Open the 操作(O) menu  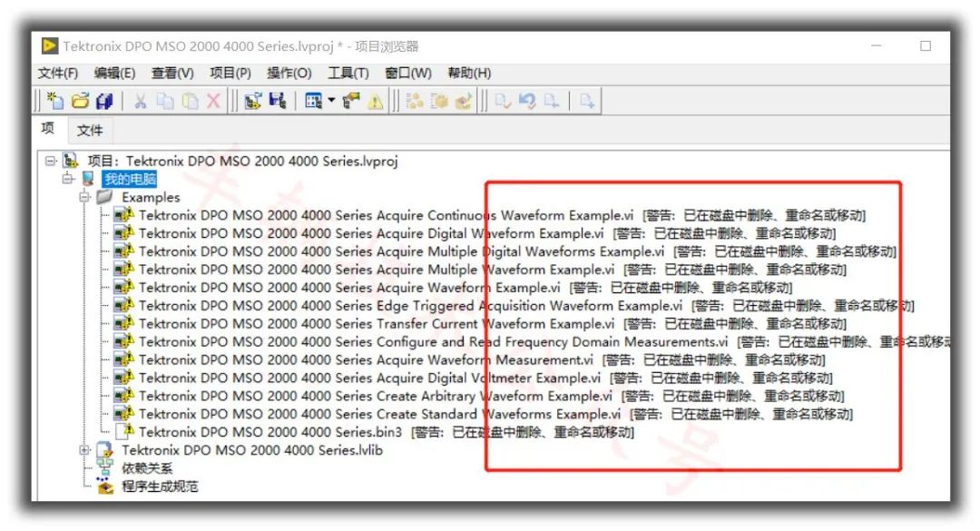click(289, 74)
